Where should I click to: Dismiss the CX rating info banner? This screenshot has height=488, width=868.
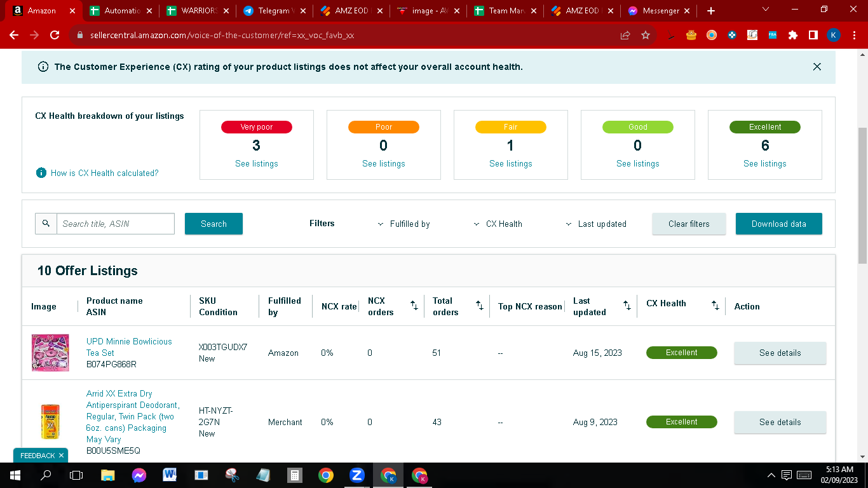coord(817,67)
